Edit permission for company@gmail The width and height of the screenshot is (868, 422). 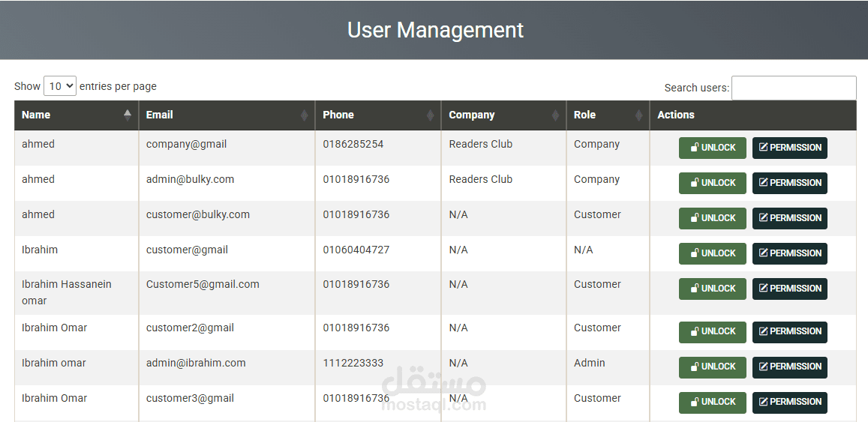[789, 148]
